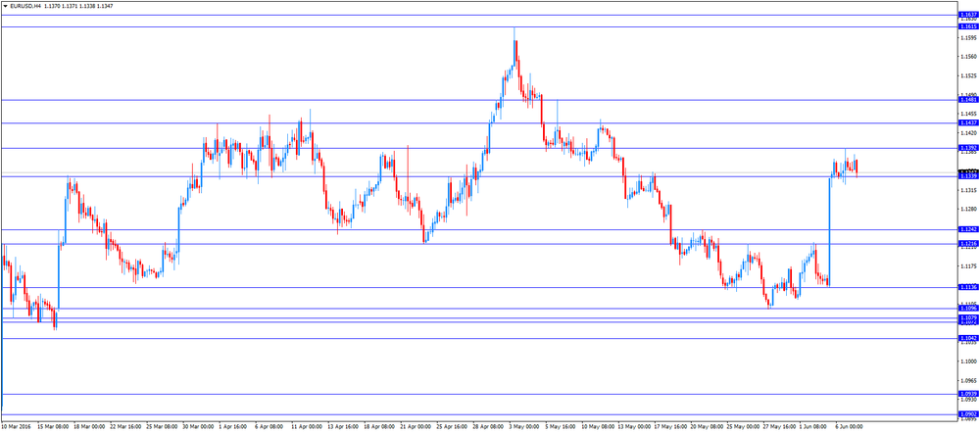Click the 13 Apr 16:00 time axis label
Screen dimensions: 980x433
(x=342, y=428)
